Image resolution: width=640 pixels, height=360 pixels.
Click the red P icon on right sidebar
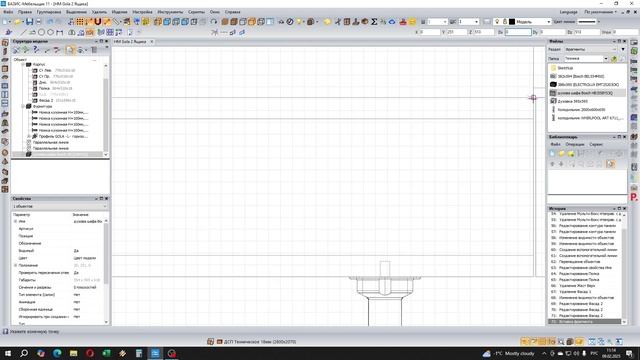click(634, 197)
